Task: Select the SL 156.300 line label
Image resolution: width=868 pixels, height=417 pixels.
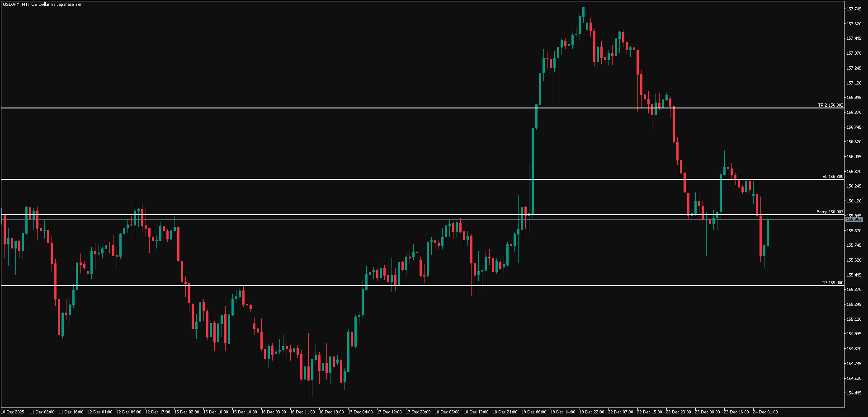Action: [832, 177]
